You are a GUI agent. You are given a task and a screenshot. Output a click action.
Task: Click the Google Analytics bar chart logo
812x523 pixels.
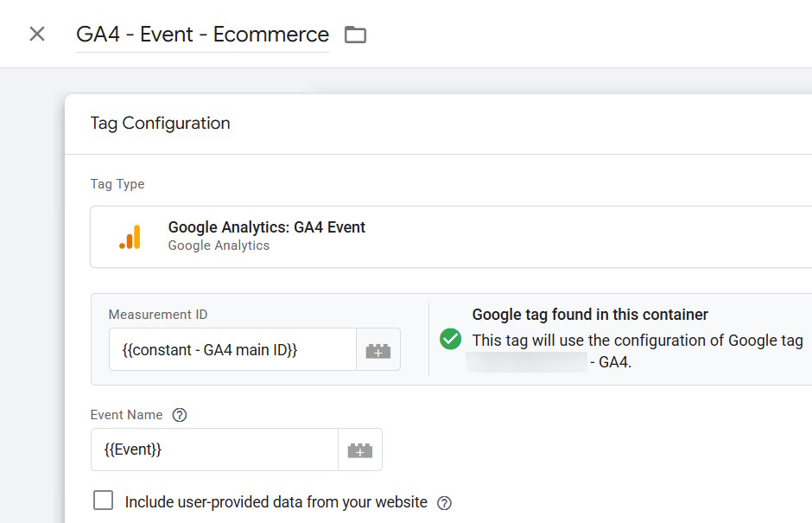[130, 237]
